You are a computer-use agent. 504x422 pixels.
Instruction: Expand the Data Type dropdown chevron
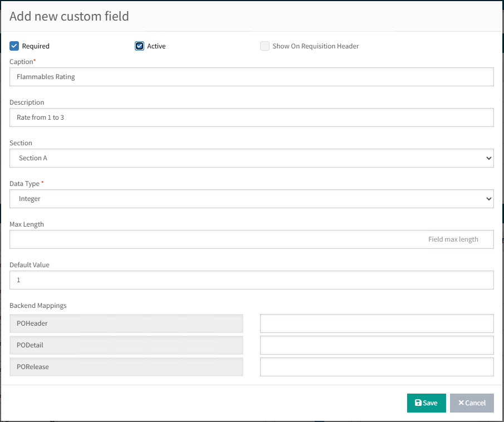pyautogui.click(x=488, y=198)
